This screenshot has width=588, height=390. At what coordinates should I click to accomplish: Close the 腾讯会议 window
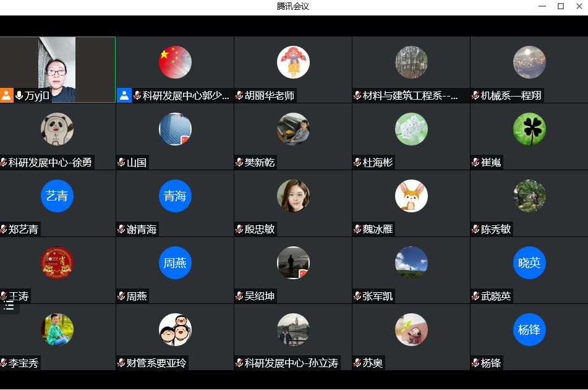(x=579, y=6)
